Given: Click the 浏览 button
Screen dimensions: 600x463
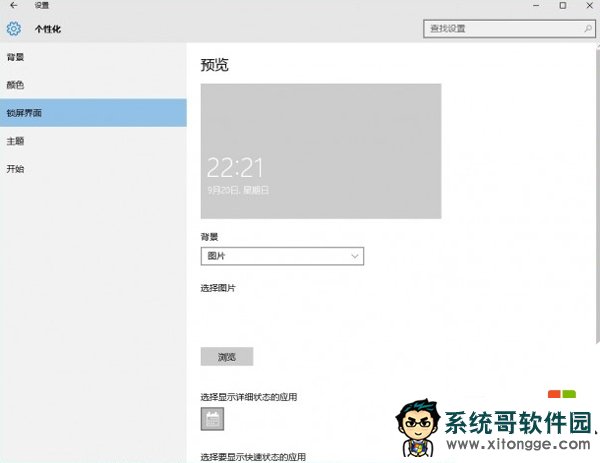Looking at the screenshot, I should pos(227,357).
